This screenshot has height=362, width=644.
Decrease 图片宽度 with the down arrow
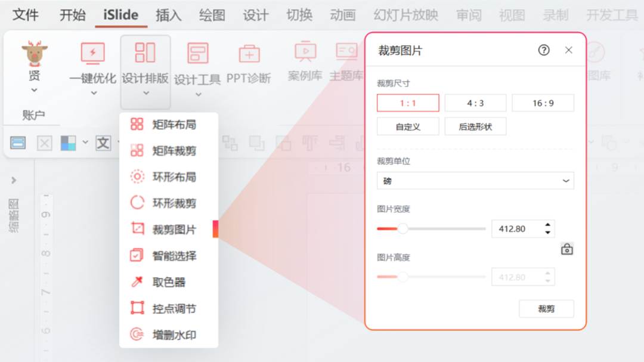[547, 233]
